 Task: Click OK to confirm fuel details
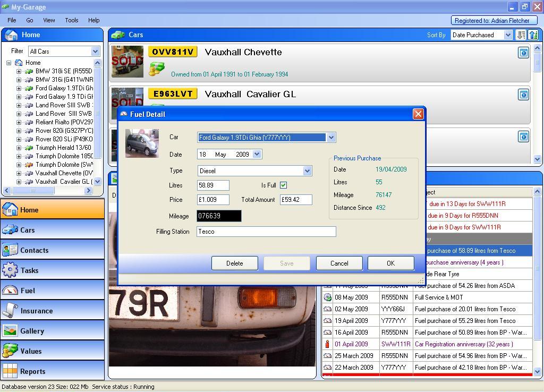(x=390, y=263)
